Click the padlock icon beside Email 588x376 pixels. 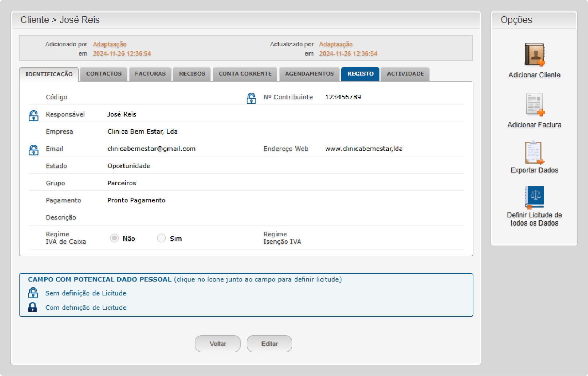[x=33, y=150]
